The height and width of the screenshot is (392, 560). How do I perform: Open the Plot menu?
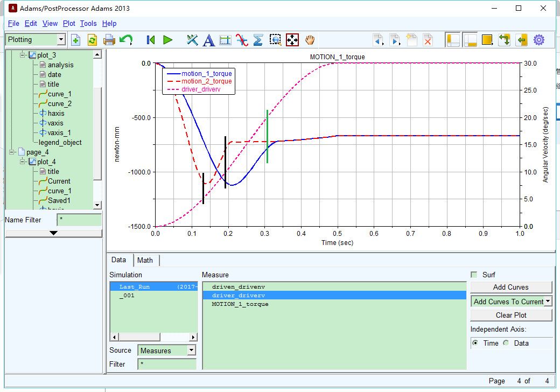(x=69, y=24)
